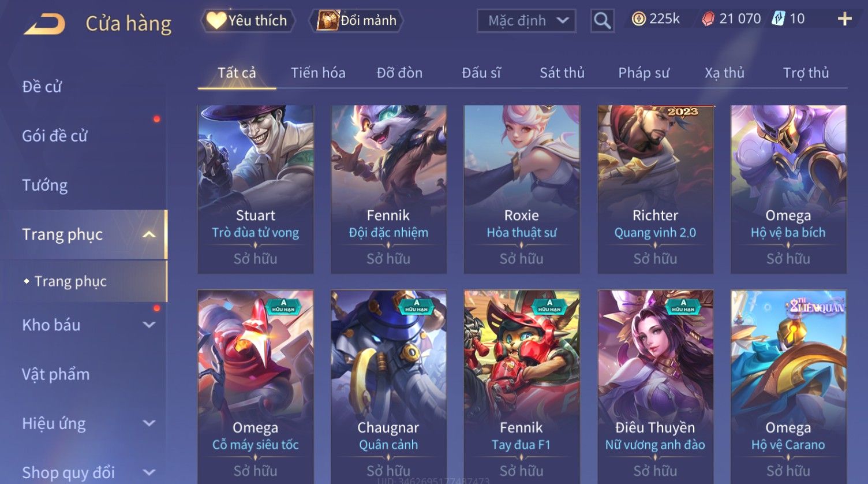This screenshot has width=868, height=484.
Task: Tap the gold coin balance icon
Action: [x=638, y=19]
